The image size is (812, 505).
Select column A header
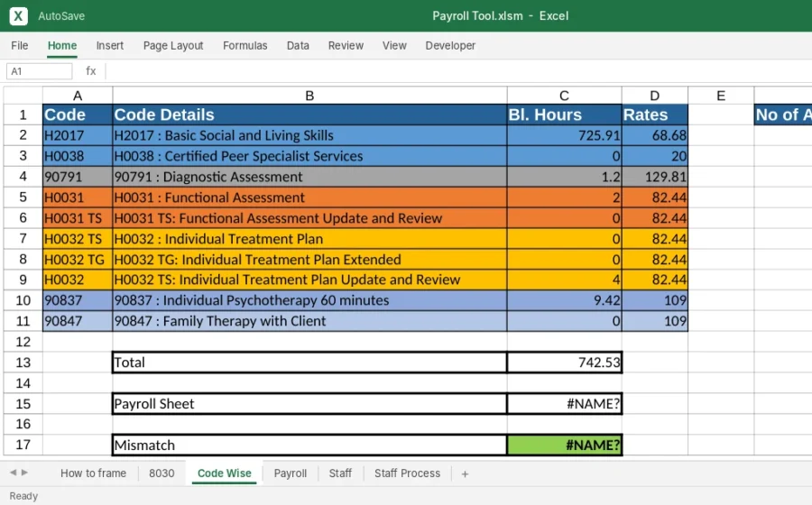point(78,96)
